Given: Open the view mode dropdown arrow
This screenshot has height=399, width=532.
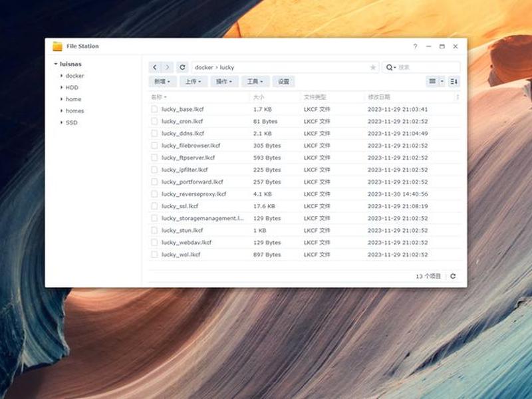Looking at the screenshot, I should 442,81.
